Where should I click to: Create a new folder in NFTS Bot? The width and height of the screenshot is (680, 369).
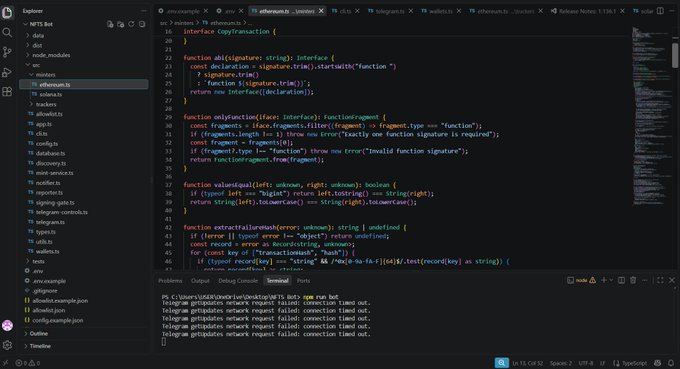tap(121, 24)
